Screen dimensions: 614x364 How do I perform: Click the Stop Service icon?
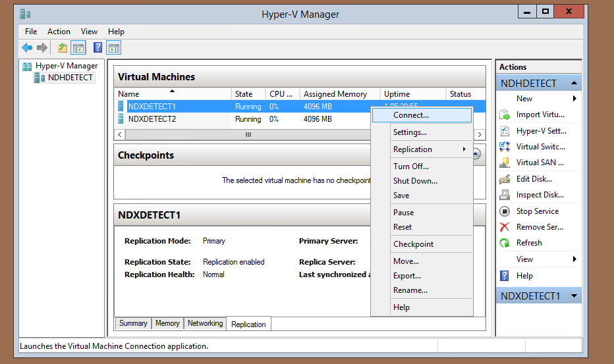coord(505,211)
